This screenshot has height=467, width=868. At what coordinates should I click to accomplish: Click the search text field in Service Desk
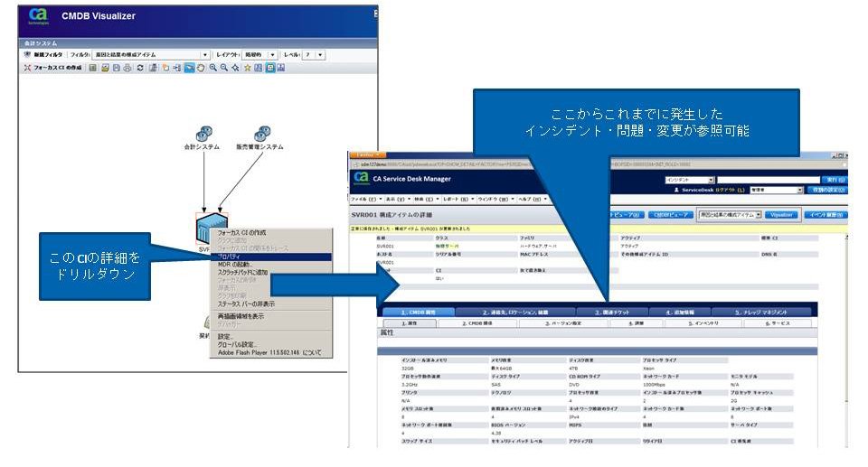(769, 180)
